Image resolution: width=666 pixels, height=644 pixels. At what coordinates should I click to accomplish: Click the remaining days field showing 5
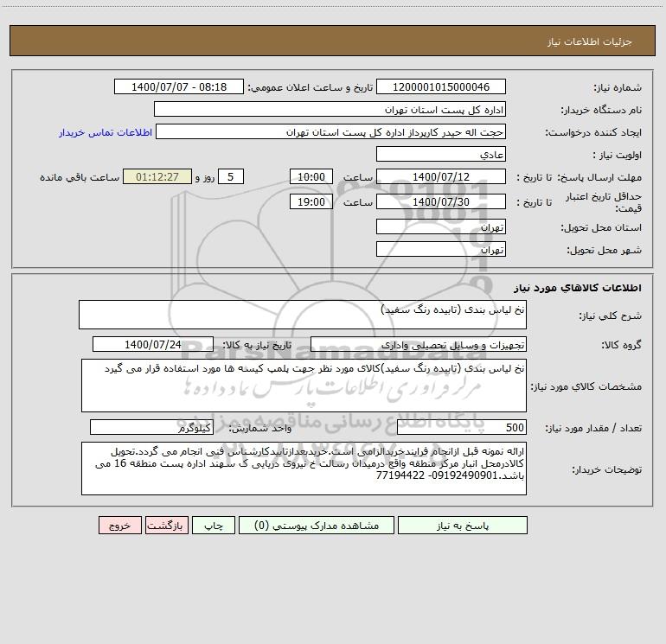(x=231, y=176)
